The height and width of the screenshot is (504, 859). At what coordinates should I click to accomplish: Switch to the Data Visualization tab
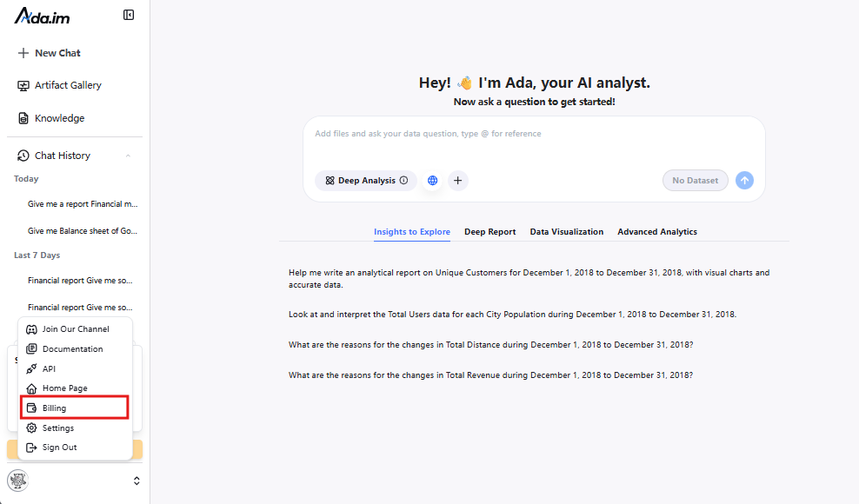click(566, 231)
